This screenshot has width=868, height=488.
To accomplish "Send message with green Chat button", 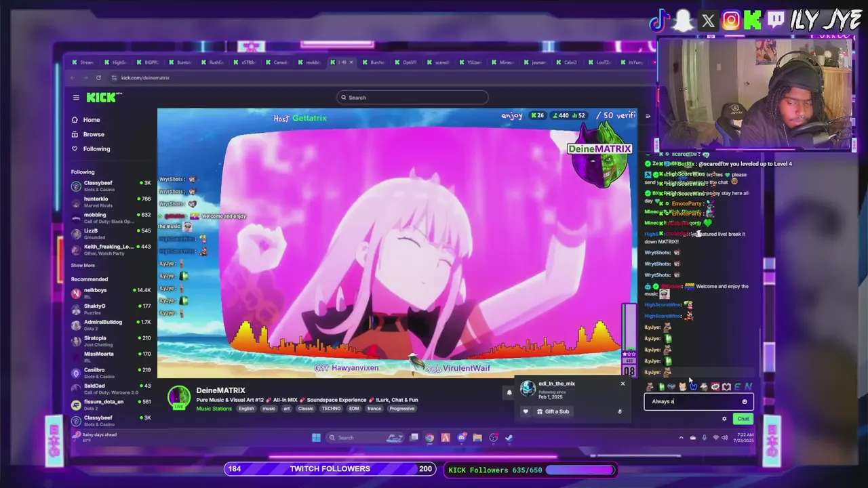I will point(743,419).
